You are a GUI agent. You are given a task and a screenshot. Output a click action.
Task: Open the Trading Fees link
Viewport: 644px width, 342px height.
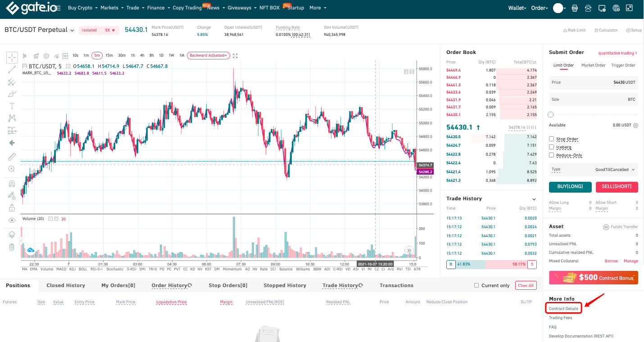click(560, 318)
